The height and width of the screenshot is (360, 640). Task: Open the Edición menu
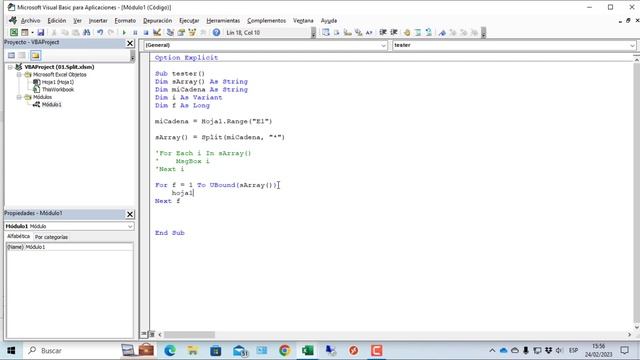(x=57, y=20)
